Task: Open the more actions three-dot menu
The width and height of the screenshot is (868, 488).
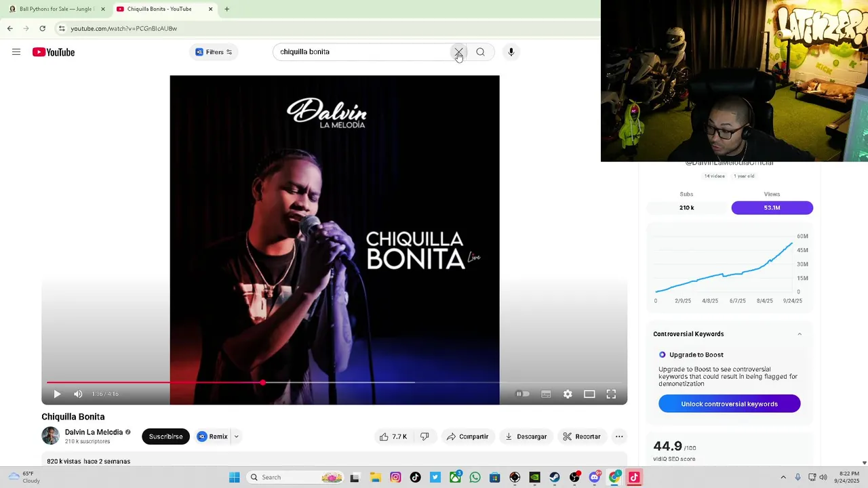Action: pyautogui.click(x=619, y=436)
